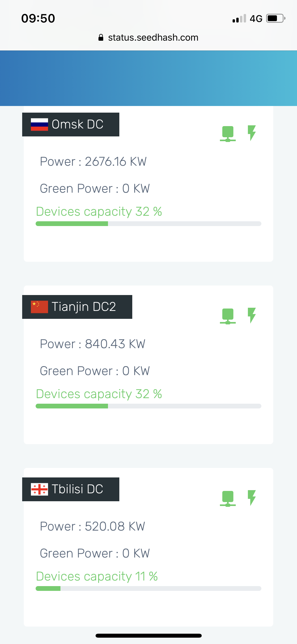This screenshot has width=297, height=644.
Task: Tap the Georgian flag beside Tbilisi DC
Action: tap(39, 489)
